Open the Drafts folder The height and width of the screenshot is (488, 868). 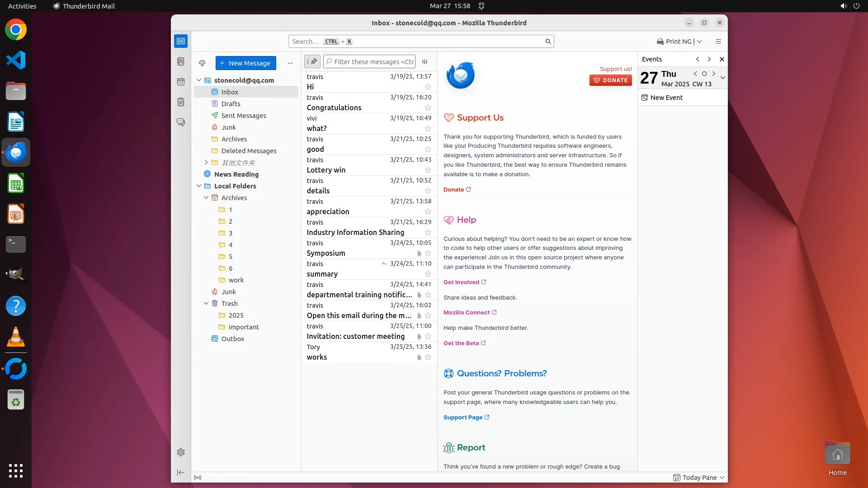coord(231,104)
